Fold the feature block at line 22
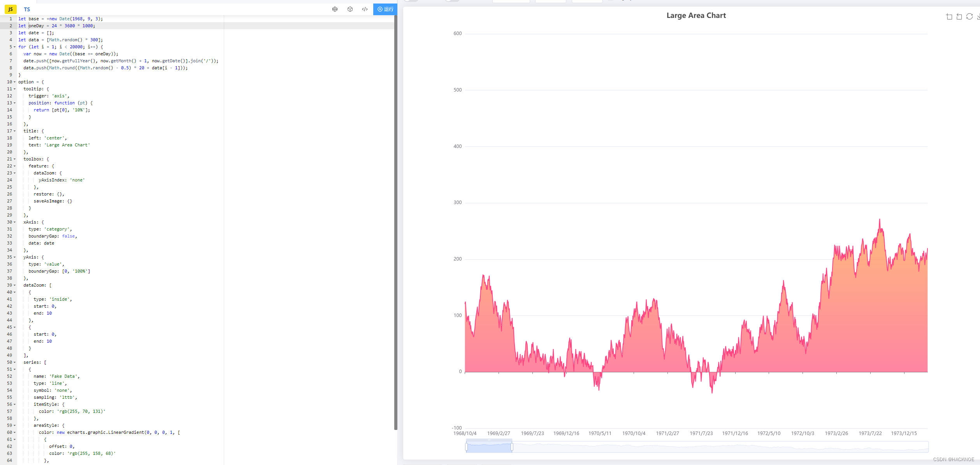This screenshot has height=465, width=980. click(x=15, y=166)
